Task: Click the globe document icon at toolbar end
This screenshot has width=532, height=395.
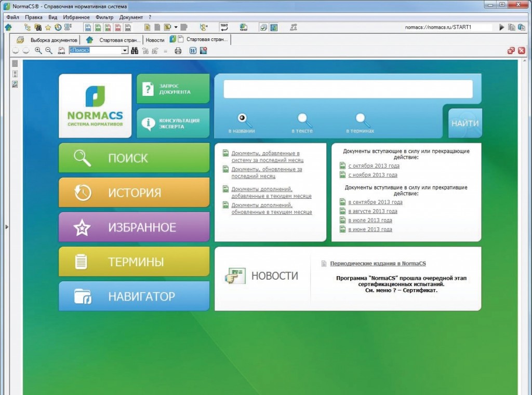Action: pos(522,27)
